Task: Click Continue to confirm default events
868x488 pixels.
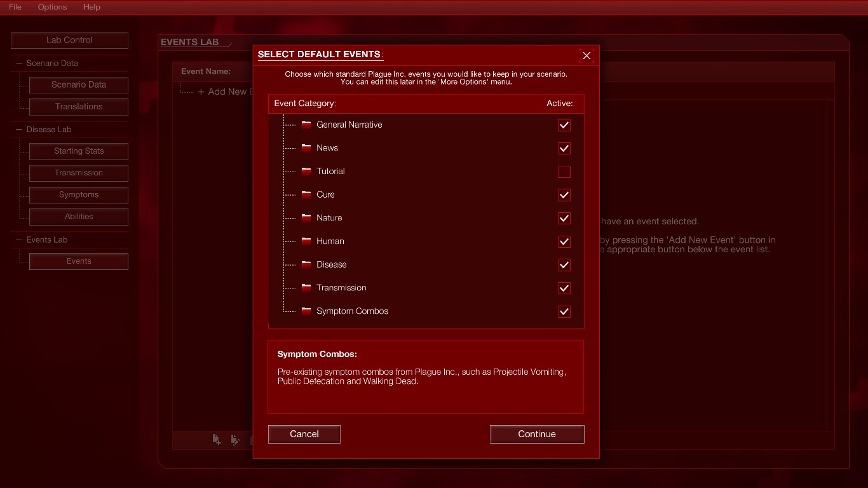Action: [537, 434]
